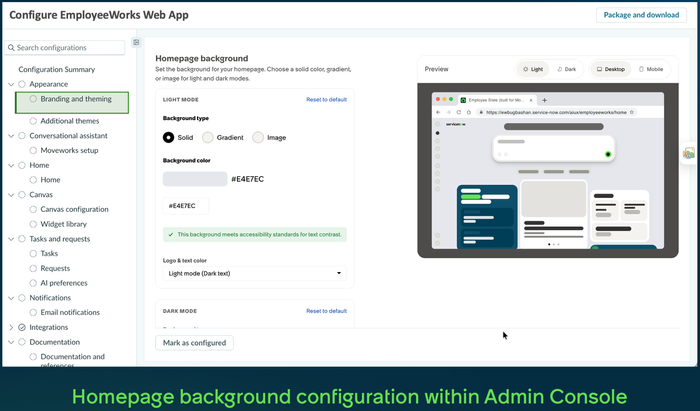The width and height of the screenshot is (700, 411).
Task: Collapse the Canvas section chevron
Action: [11, 195]
